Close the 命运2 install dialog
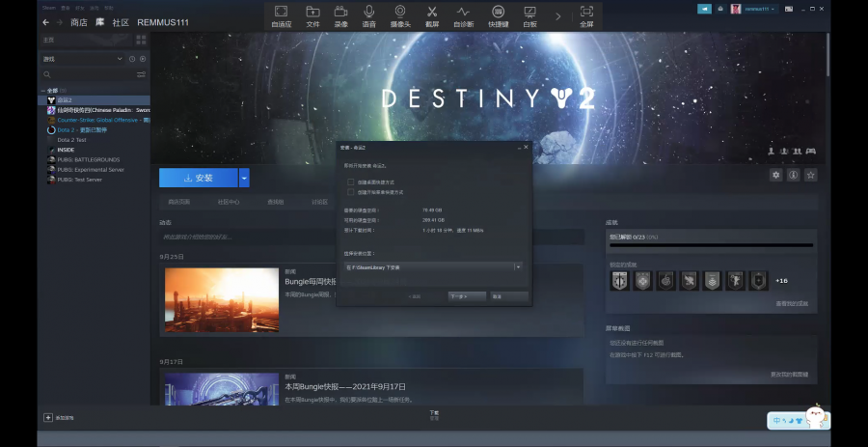This screenshot has width=868, height=447. point(526,148)
